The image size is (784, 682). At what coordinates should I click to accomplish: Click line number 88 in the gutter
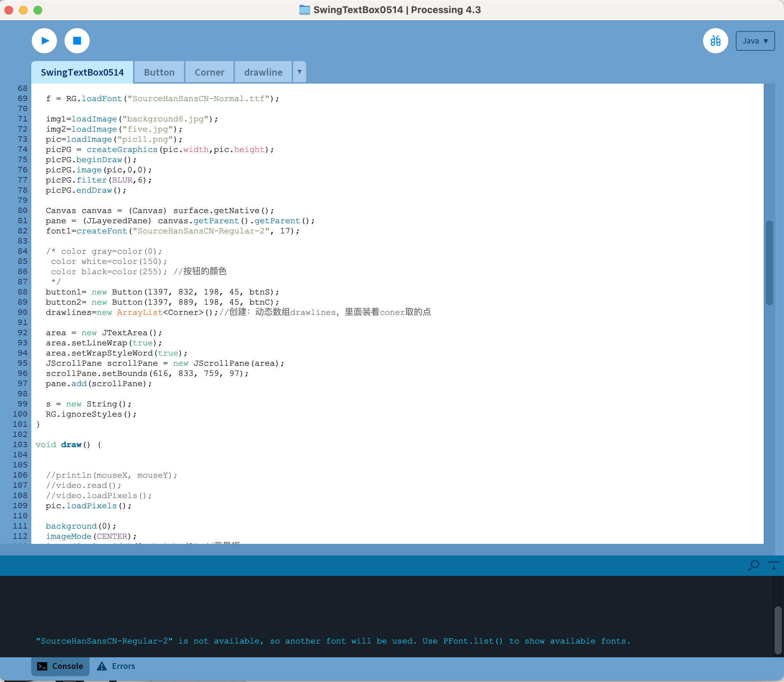23,292
